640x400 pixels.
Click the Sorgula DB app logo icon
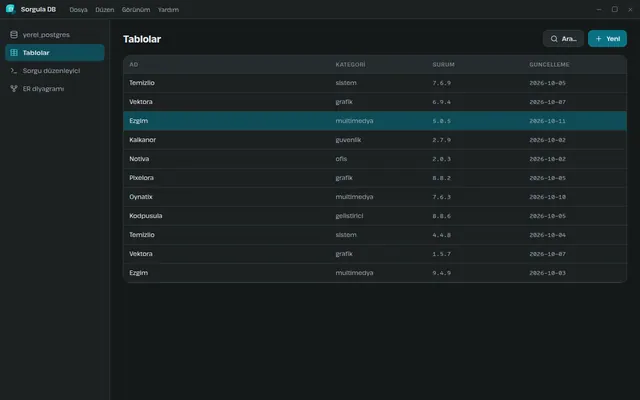coord(11,9)
